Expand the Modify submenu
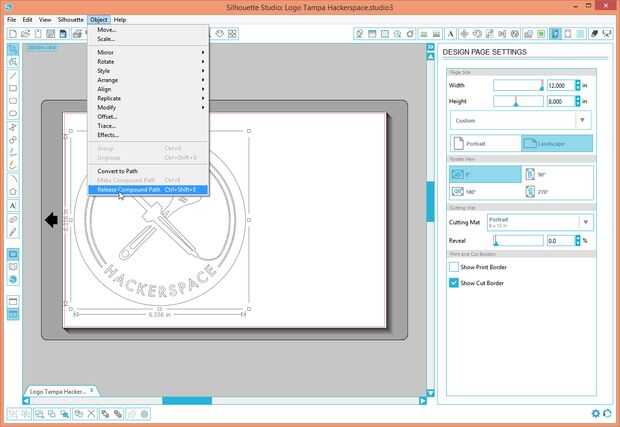The width and height of the screenshot is (620, 427). click(149, 107)
